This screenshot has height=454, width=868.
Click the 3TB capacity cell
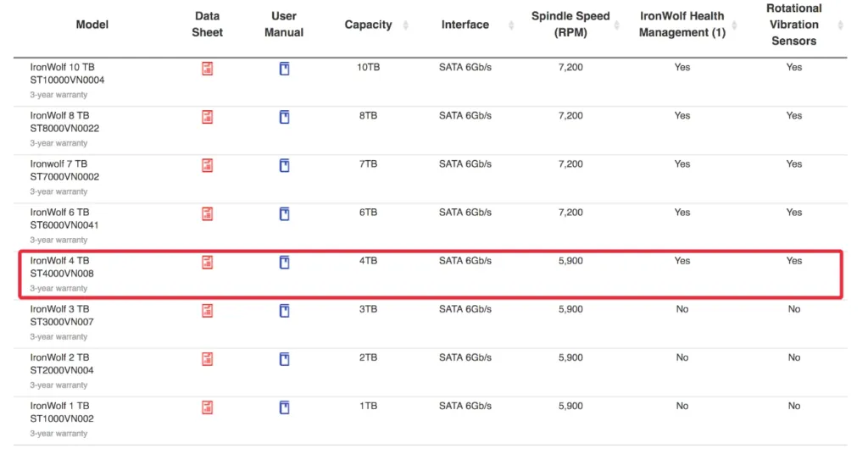[368, 309]
